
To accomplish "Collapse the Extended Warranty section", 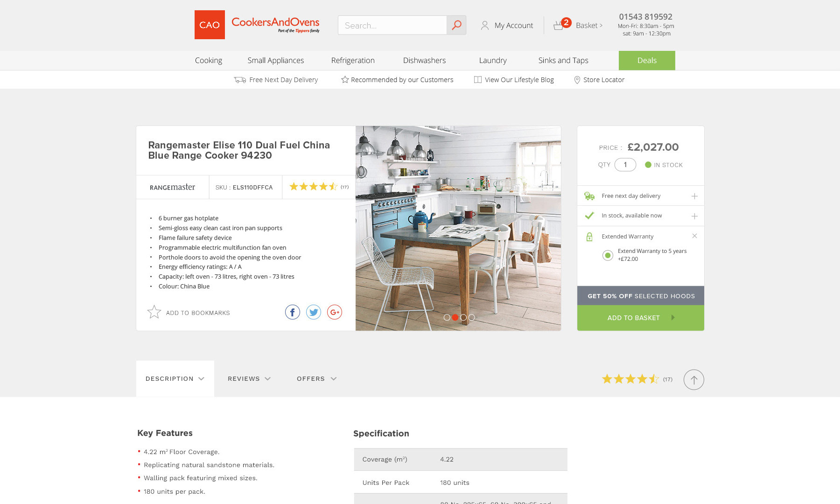I will coord(694,236).
